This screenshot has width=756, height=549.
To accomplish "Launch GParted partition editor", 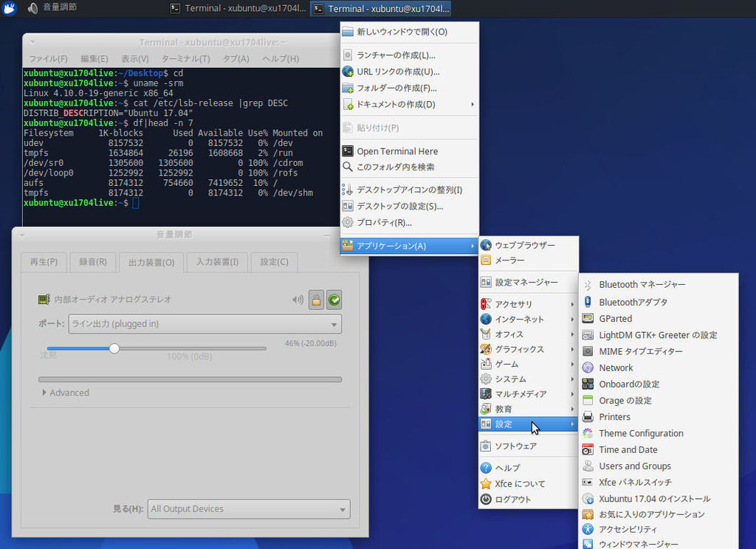I will tap(658, 319).
